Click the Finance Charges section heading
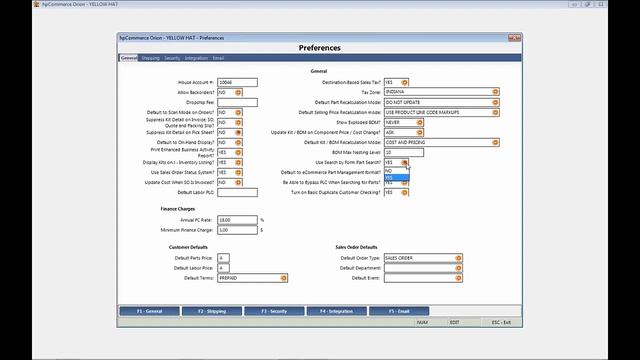640x360 pixels. (178, 209)
